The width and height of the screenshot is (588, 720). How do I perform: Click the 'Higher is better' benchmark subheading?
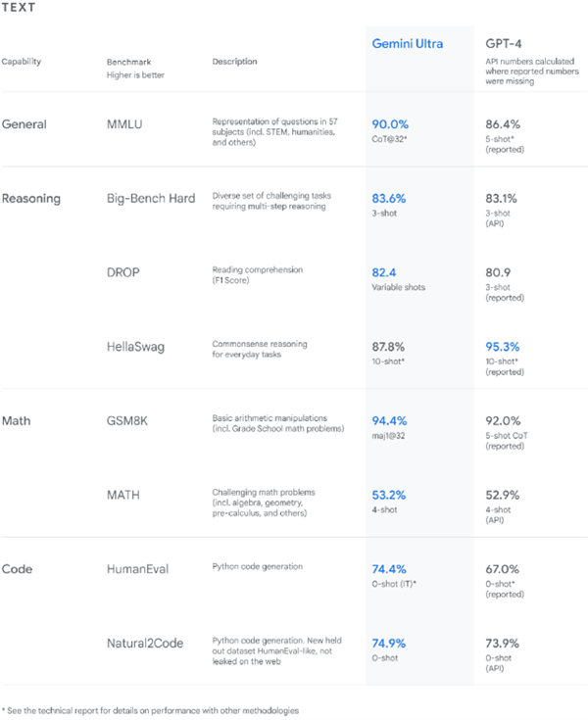tap(135, 75)
